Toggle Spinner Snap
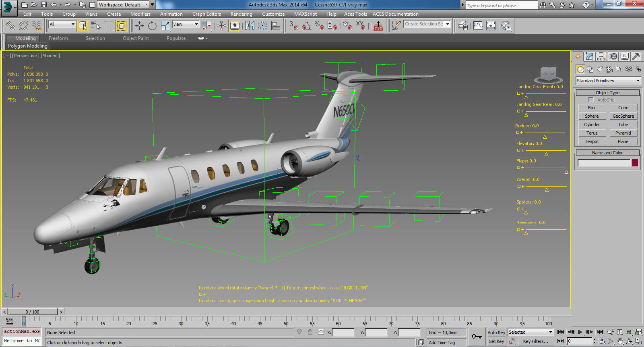This screenshot has width=644, height=347. pyautogui.click(x=332, y=26)
